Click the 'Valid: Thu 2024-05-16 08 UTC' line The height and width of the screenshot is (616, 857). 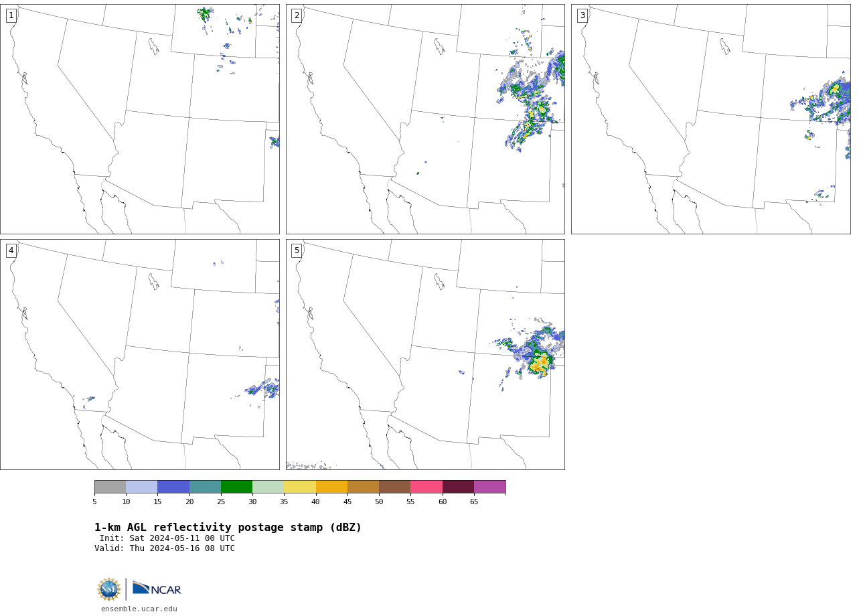click(165, 548)
